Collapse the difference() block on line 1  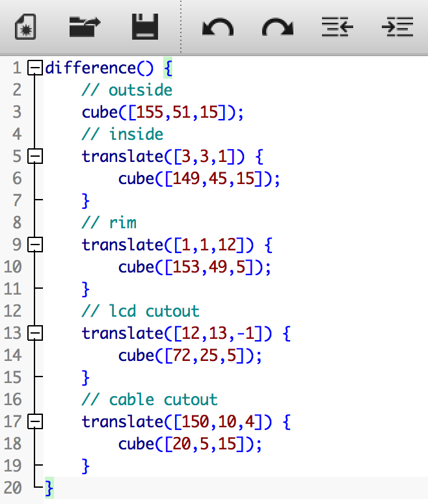click(x=34, y=68)
